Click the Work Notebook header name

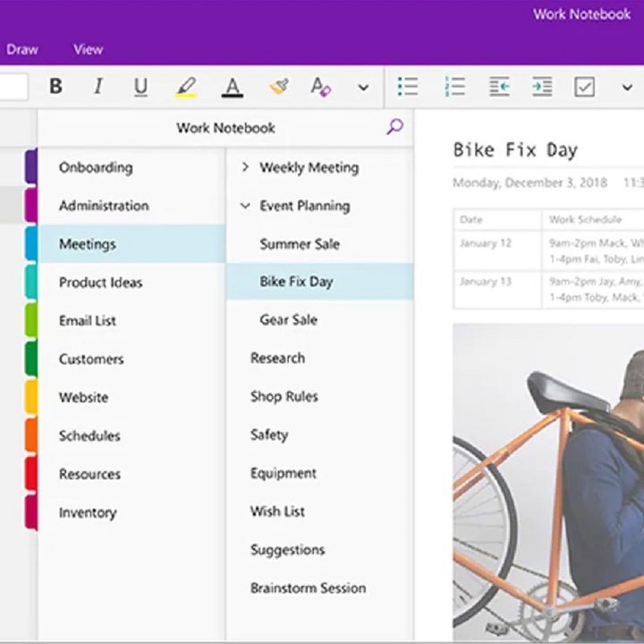pos(225,128)
